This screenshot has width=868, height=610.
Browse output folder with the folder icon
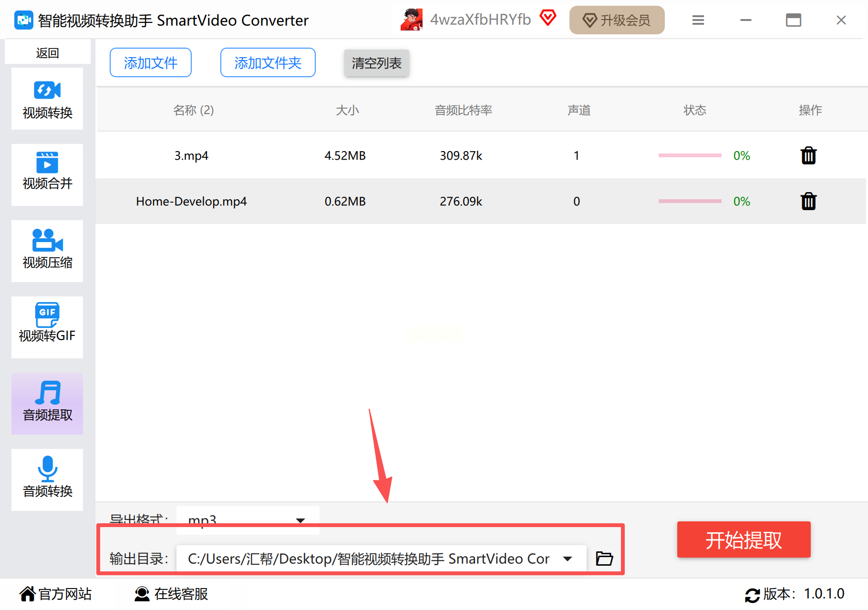pos(604,558)
